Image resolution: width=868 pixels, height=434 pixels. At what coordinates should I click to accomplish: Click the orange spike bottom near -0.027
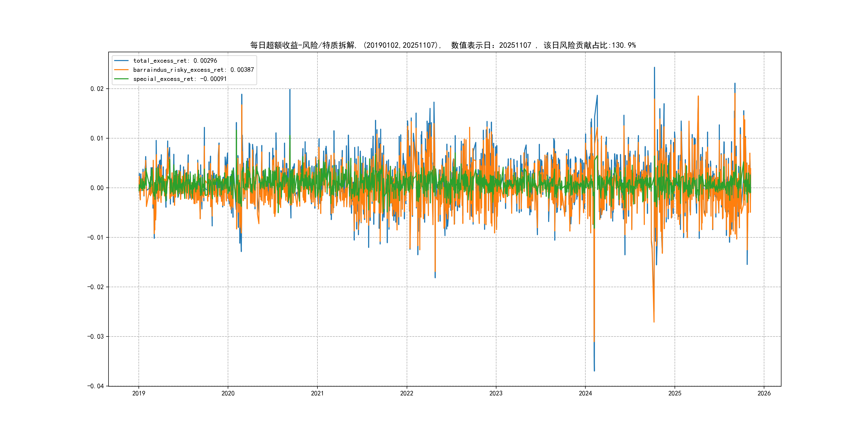(654, 322)
